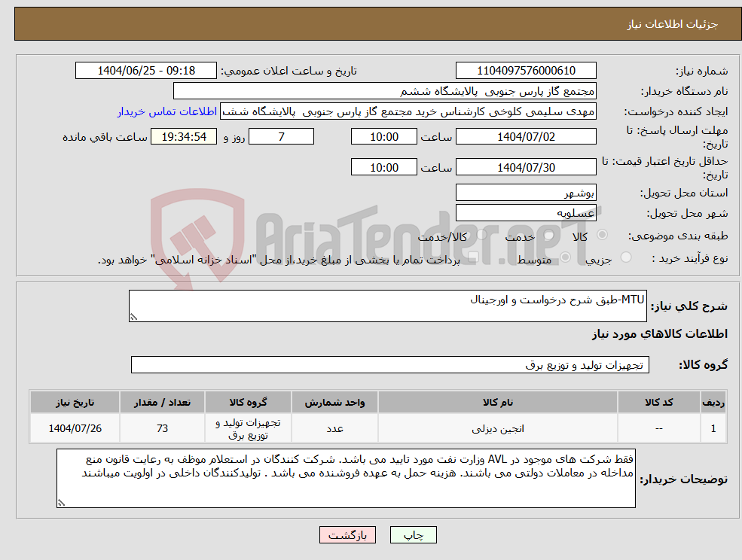
Task: Click the province field showing بوشهر
Action: pyautogui.click(x=526, y=192)
